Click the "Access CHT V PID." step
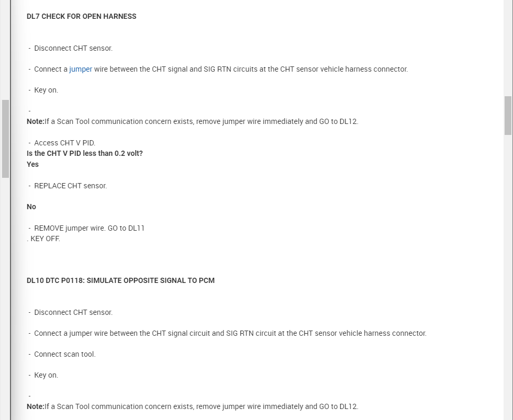513x420 pixels. [x=64, y=143]
